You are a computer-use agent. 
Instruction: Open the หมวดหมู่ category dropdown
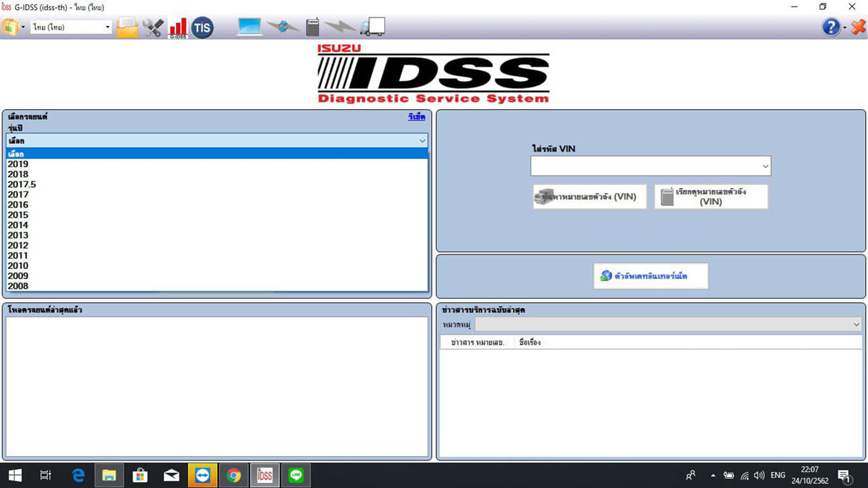point(668,325)
